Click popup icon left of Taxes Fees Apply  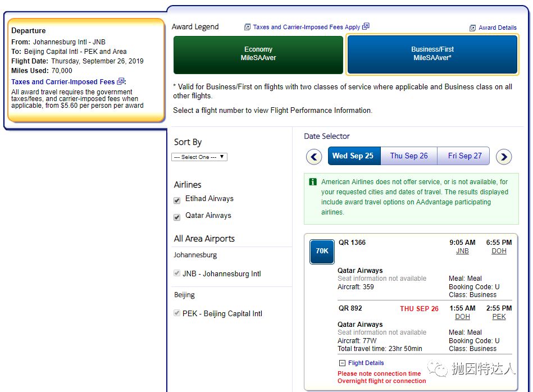point(248,27)
